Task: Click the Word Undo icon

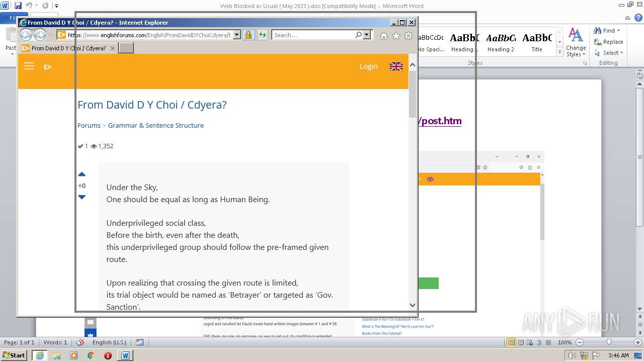Action: tap(29, 6)
